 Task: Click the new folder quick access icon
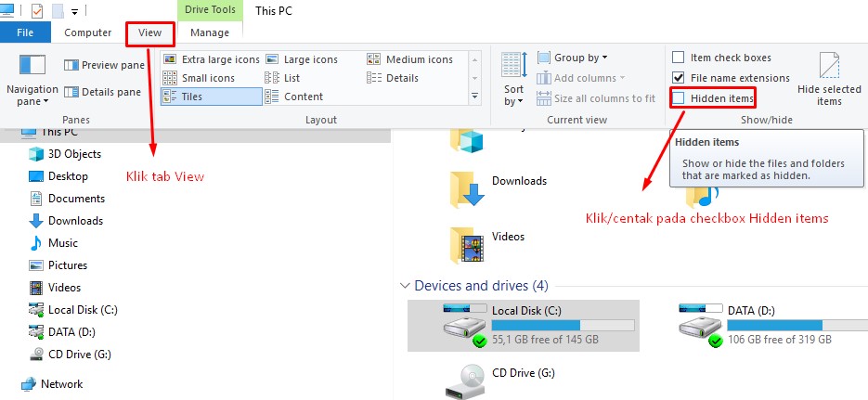tap(58, 10)
